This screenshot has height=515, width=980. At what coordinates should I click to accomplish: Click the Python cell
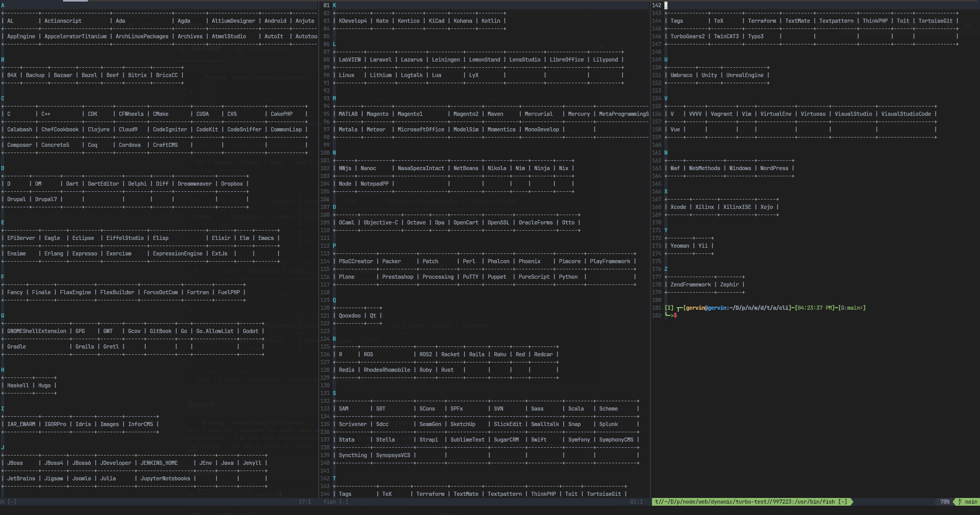(x=568, y=277)
